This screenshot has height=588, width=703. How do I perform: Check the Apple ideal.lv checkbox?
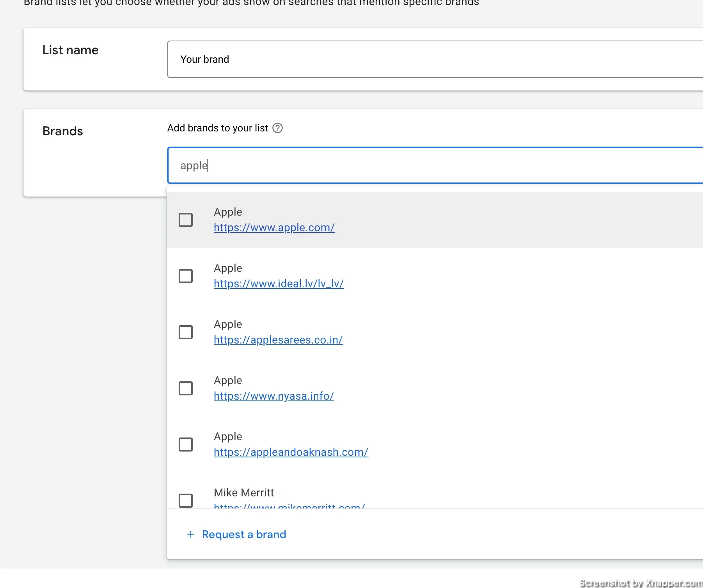click(x=186, y=276)
